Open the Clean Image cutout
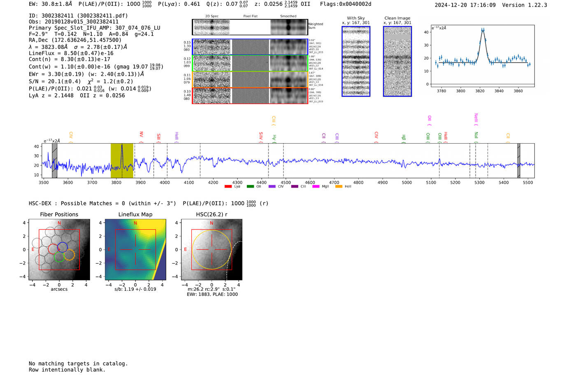The width and height of the screenshot is (576, 392). 397,61
